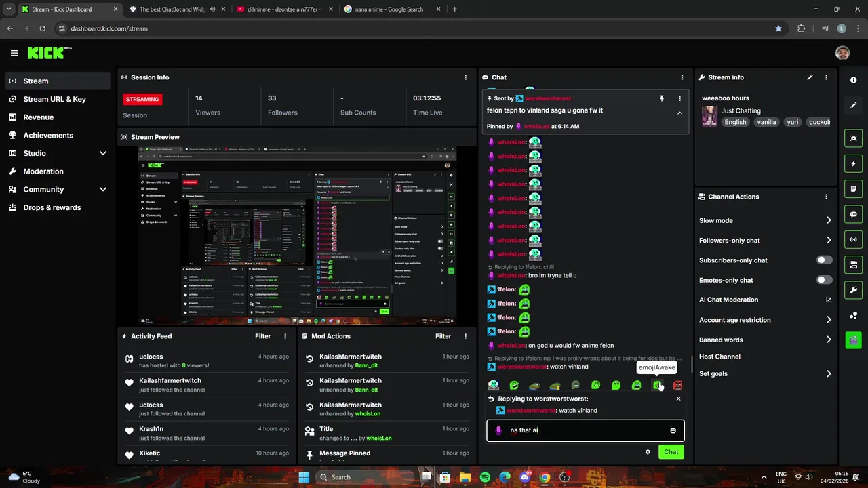Click the lightning bolt icon in right toolbar

853,163
